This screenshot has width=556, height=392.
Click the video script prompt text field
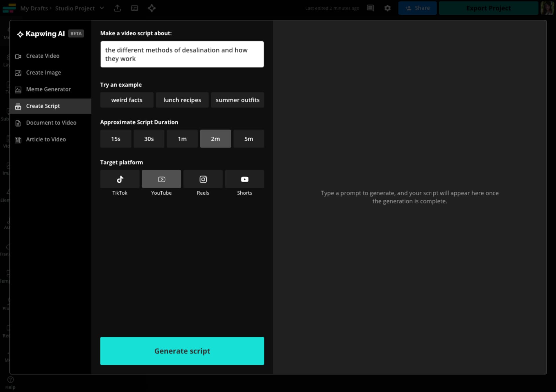click(x=182, y=54)
